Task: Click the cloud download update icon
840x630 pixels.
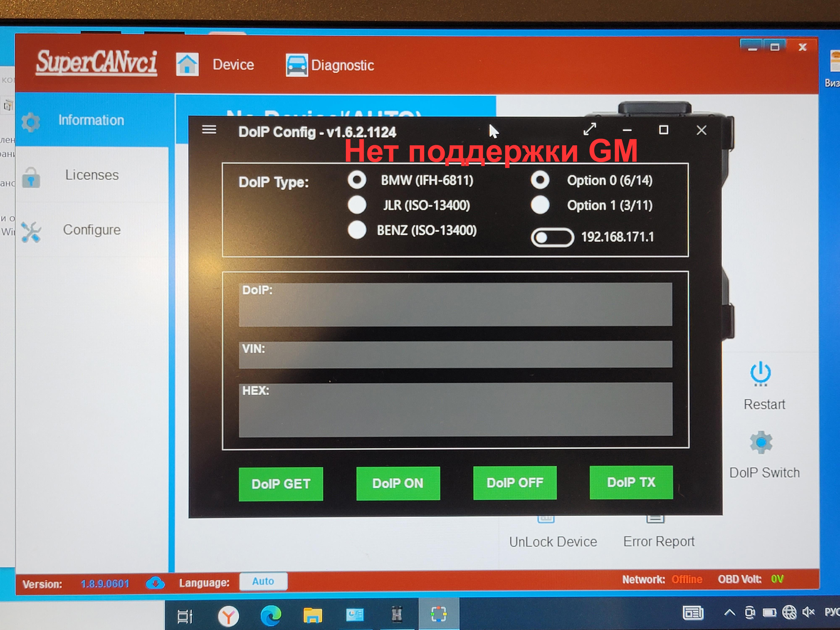Action: pyautogui.click(x=155, y=583)
